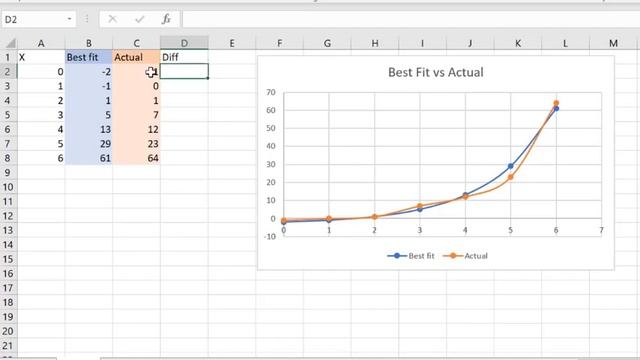Select row 21 header
640x360 pixels.
(x=8, y=346)
